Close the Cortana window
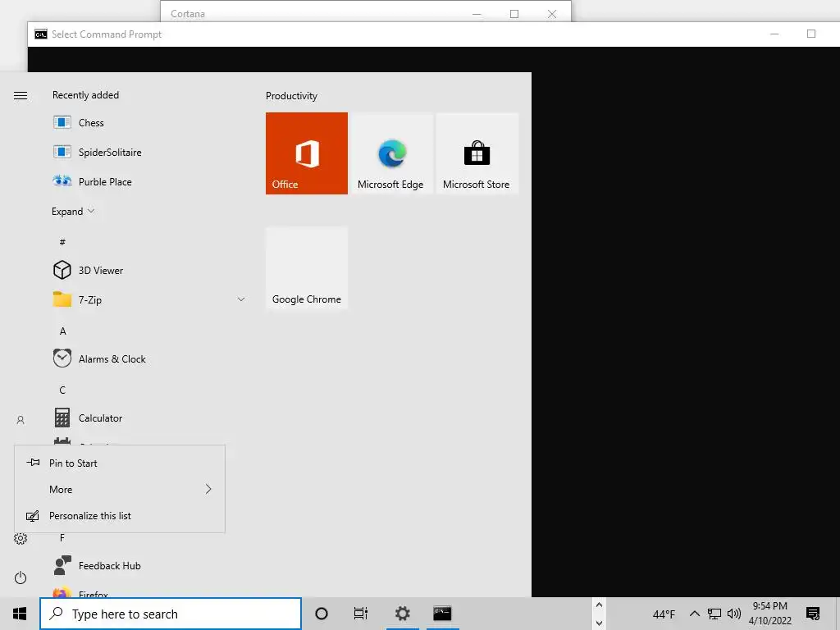The image size is (840, 630). (x=552, y=14)
